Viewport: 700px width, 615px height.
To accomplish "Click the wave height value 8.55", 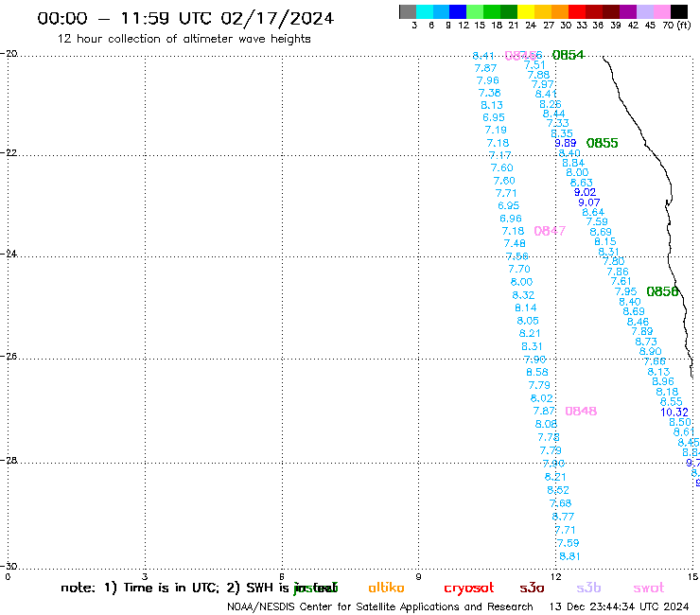I will [671, 401].
